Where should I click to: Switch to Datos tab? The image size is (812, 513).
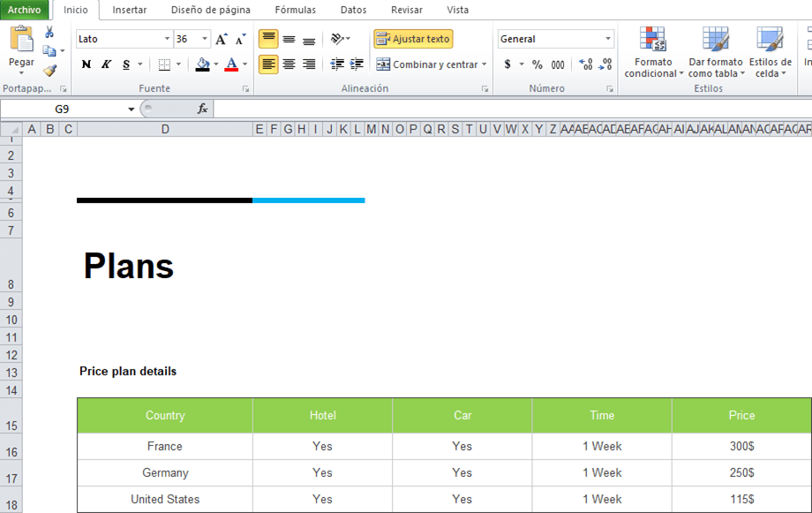(x=354, y=10)
